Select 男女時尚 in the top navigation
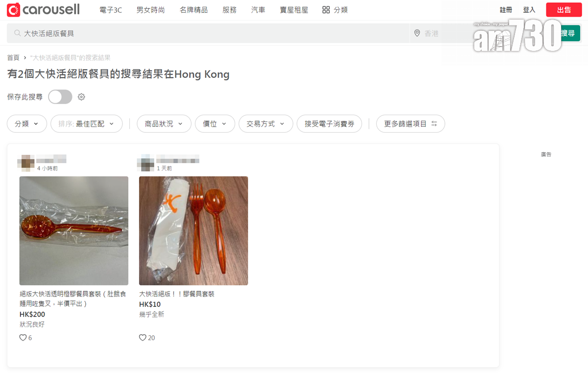This screenshot has height=392, width=588. pyautogui.click(x=150, y=10)
